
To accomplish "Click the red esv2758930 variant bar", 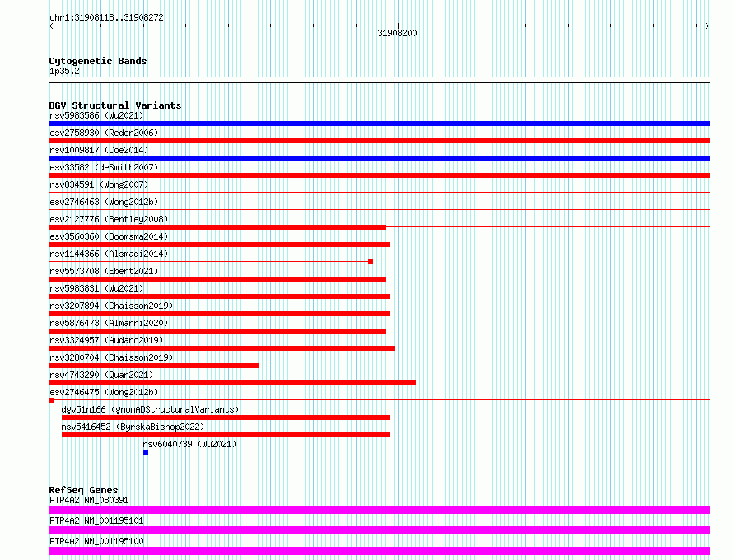I will click(x=379, y=141).
